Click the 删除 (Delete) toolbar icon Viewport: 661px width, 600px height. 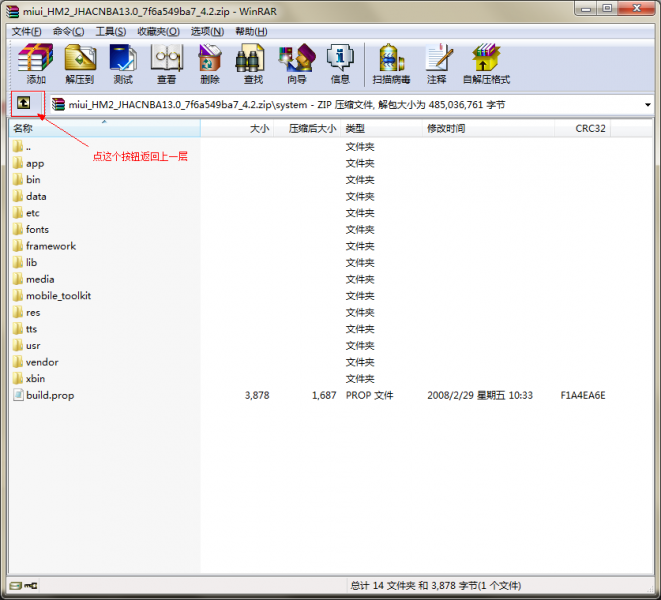point(210,57)
